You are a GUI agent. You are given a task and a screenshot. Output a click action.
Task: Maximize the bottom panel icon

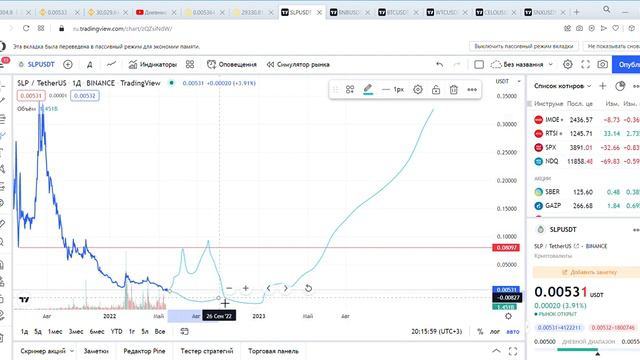pyautogui.click(x=513, y=351)
